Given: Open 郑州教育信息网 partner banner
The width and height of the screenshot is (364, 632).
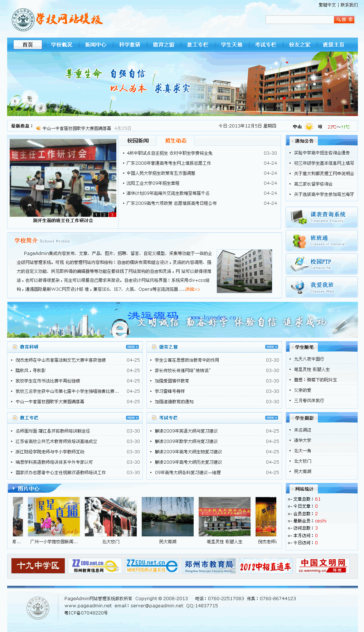Looking at the screenshot, I should [x=95, y=566].
